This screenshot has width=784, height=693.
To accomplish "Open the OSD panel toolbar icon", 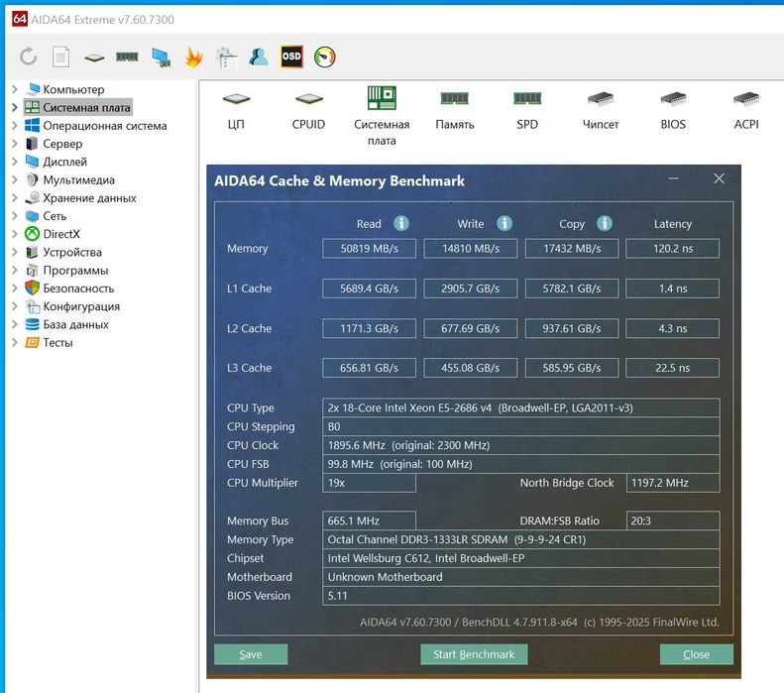I will [x=291, y=57].
